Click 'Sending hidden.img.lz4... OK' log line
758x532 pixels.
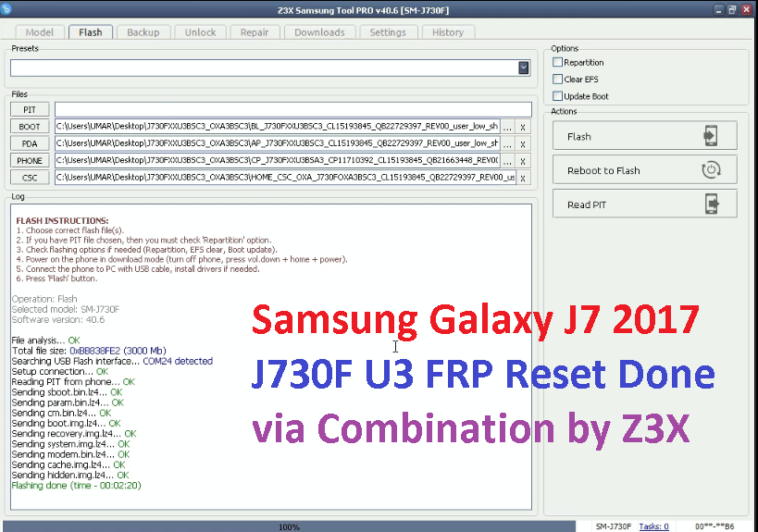click(70, 475)
